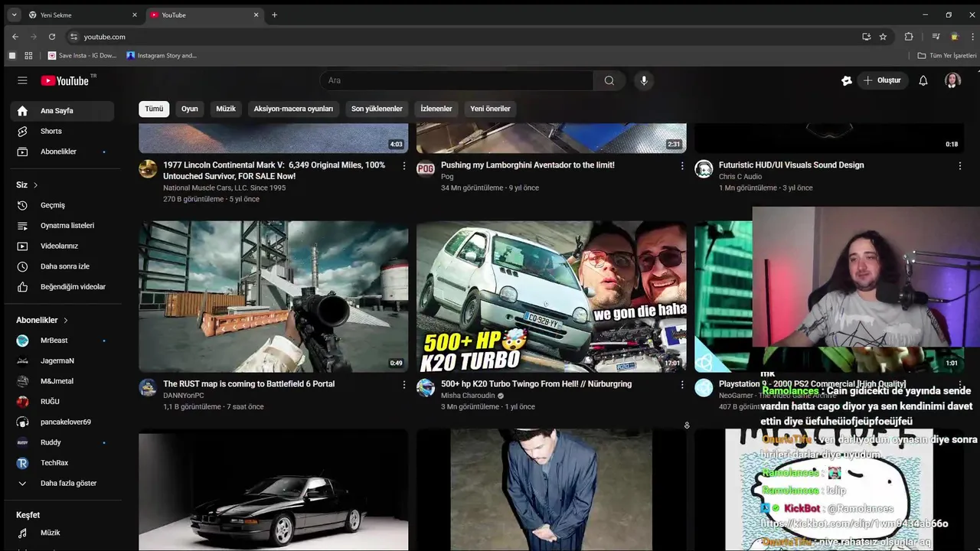
Task: Open more options for K20 Turbo Twingo video
Action: point(682,385)
